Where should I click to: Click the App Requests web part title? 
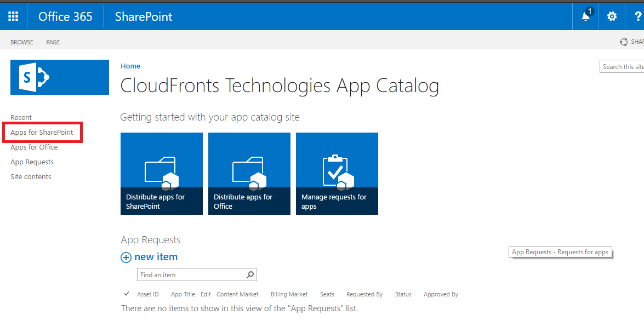(x=151, y=240)
